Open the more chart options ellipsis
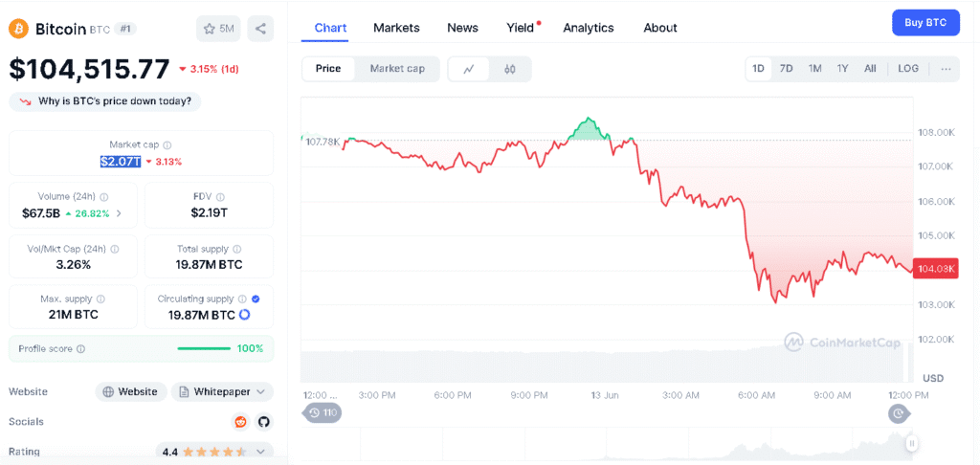 [946, 69]
